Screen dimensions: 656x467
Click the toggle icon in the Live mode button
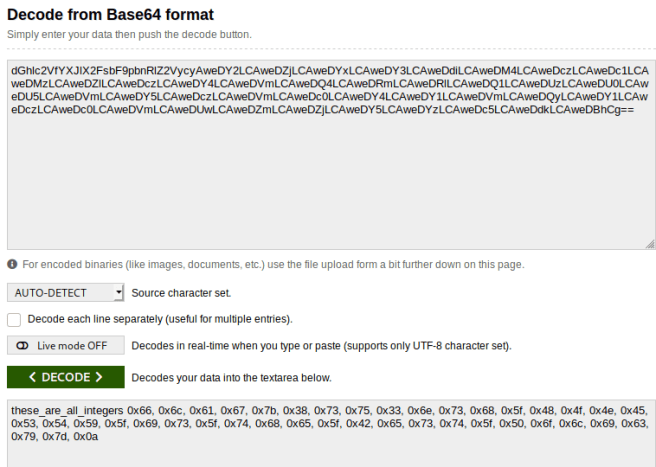(x=23, y=346)
